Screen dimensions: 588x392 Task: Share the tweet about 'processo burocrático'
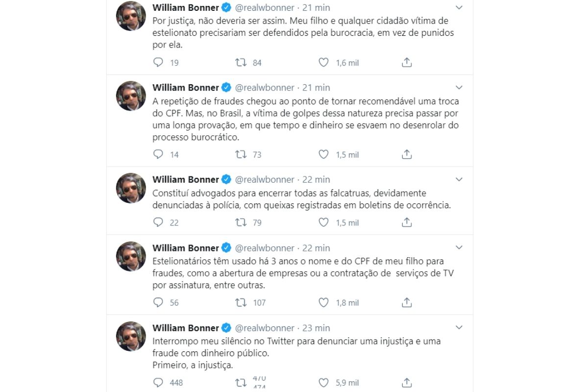406,154
